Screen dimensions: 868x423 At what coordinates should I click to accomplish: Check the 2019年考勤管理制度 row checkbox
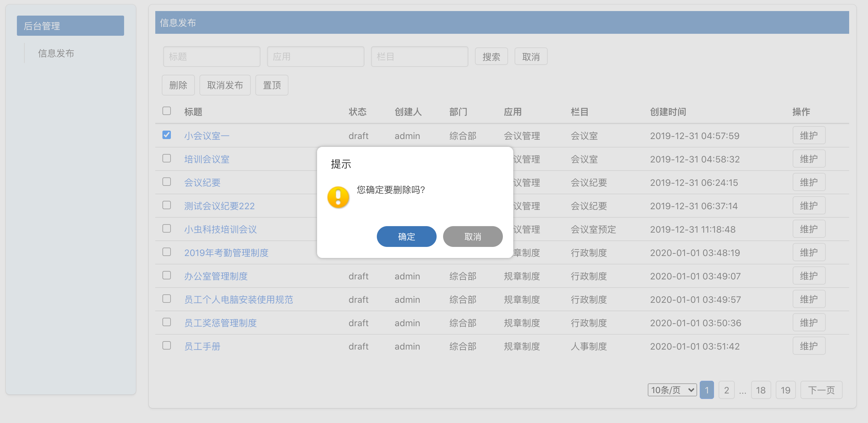tap(166, 252)
